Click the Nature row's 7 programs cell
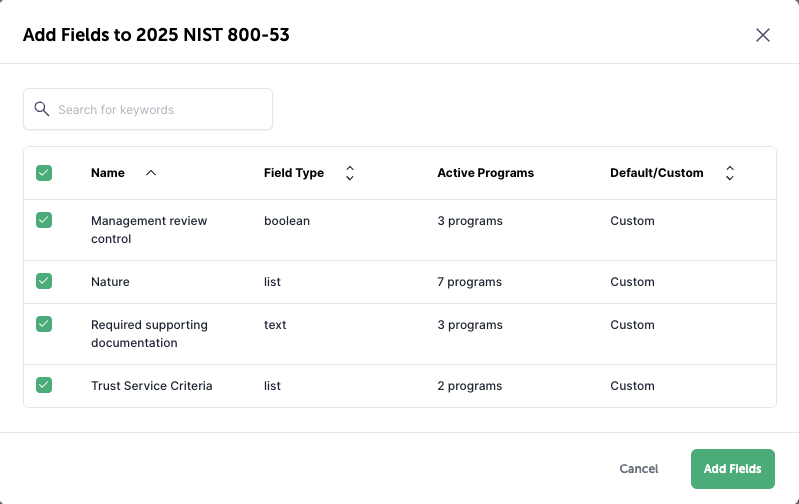799x504 pixels. pos(469,282)
